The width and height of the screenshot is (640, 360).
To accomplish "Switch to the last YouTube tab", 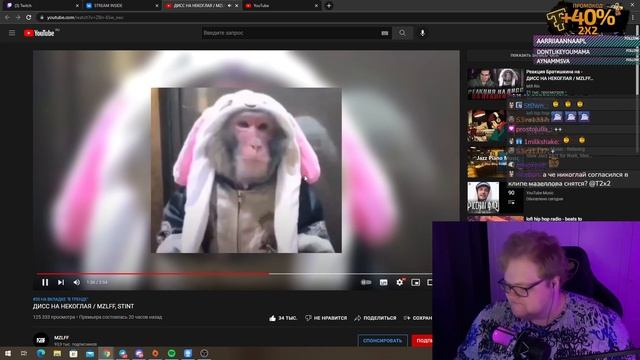I will click(282, 6).
